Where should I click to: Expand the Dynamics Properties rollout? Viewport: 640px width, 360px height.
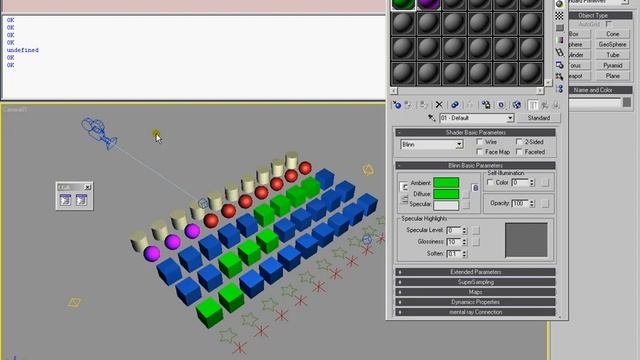point(475,302)
